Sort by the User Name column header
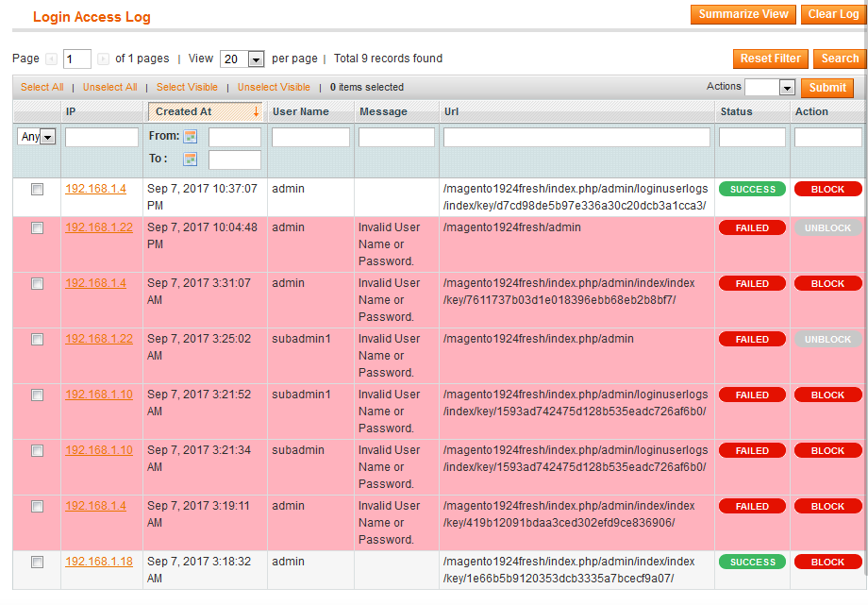This screenshot has height=605, width=868. (300, 111)
